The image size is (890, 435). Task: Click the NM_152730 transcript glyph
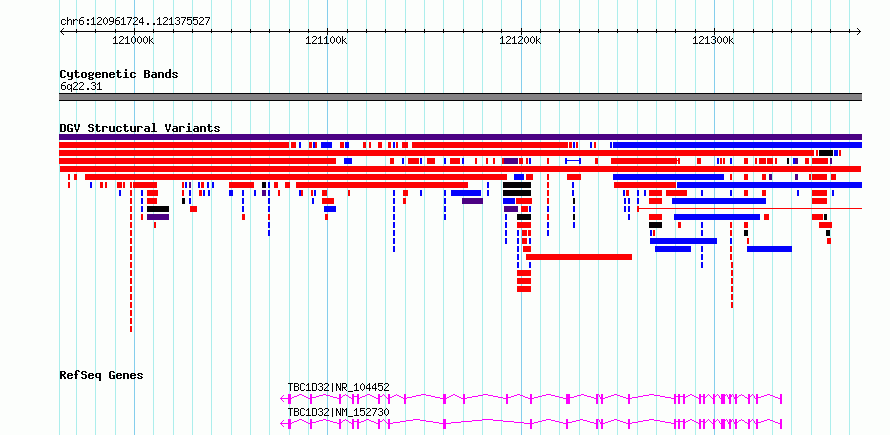pos(532,423)
